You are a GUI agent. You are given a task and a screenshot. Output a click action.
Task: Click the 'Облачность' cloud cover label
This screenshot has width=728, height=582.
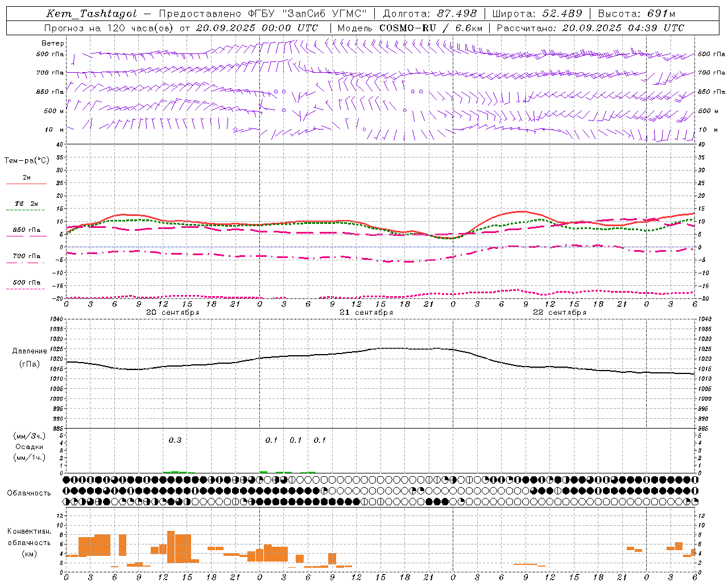[29, 493]
